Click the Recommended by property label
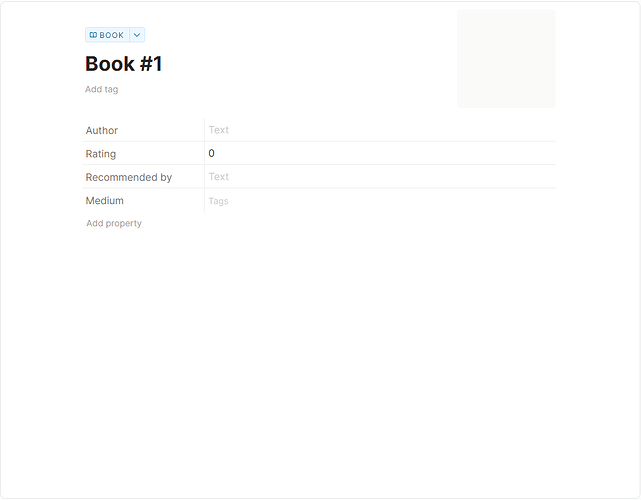This screenshot has height=500, width=641. (x=129, y=177)
